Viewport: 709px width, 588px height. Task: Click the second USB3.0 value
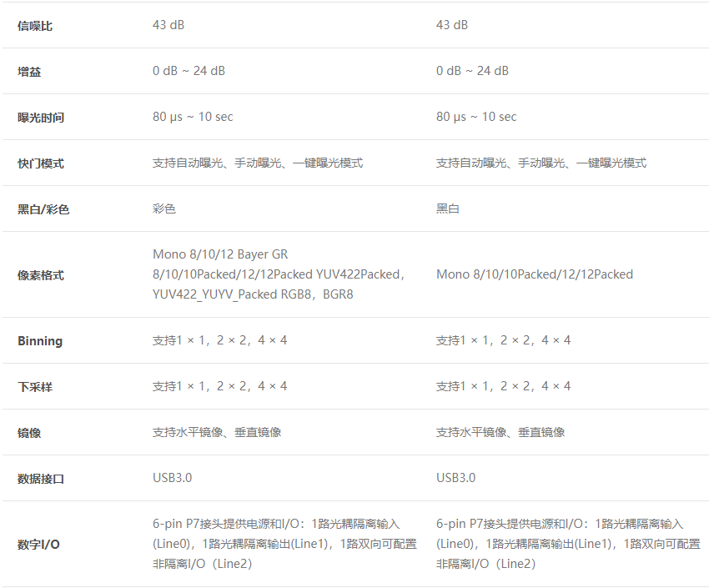(x=455, y=478)
